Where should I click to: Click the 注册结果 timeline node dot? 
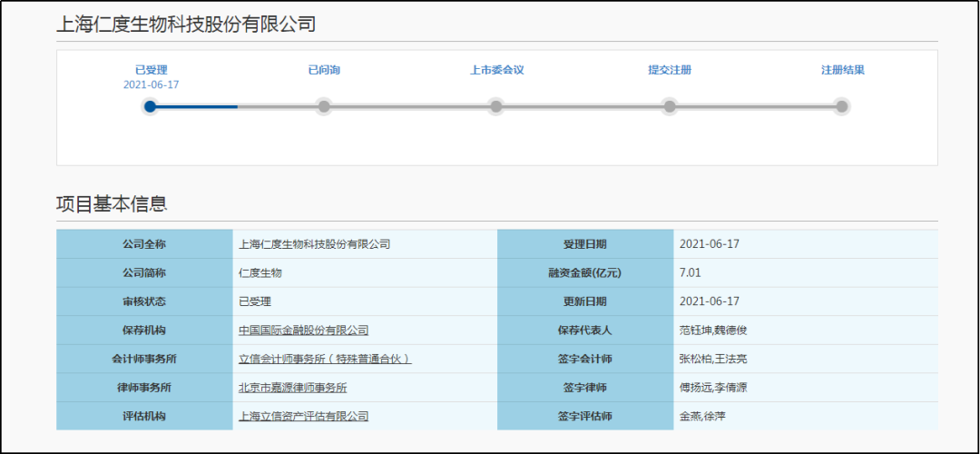(842, 106)
